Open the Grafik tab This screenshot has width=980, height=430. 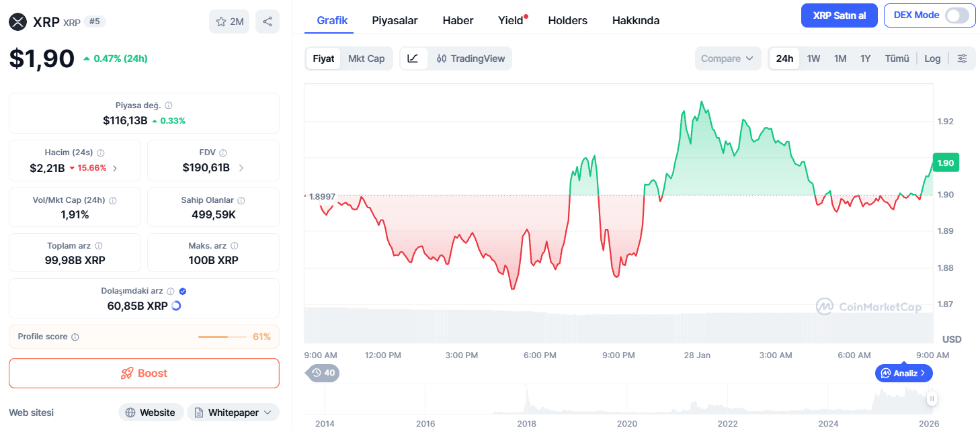(332, 20)
